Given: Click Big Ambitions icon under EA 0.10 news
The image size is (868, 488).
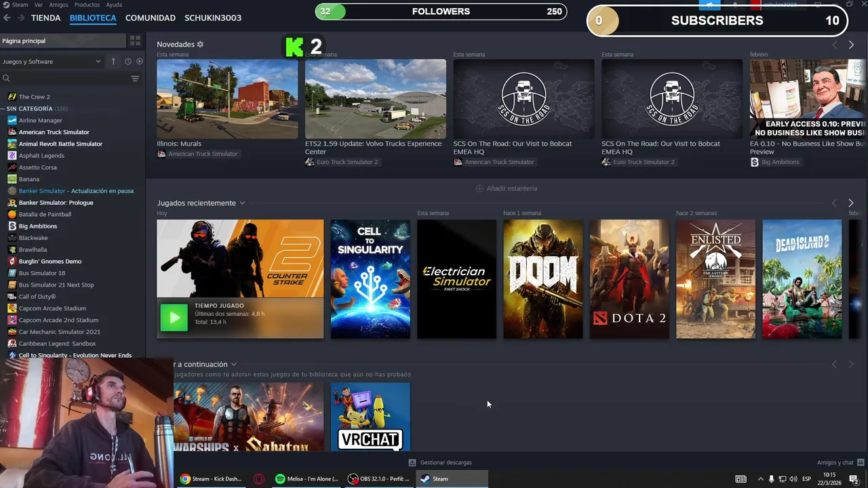Looking at the screenshot, I should [x=754, y=162].
